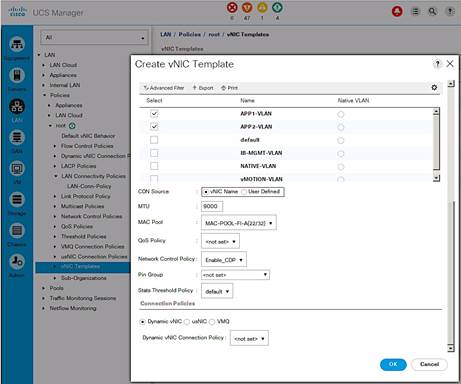Screen dimensions: 461x384
Task: Click LAN in breadcrumb path
Action: pyautogui.click(x=165, y=34)
